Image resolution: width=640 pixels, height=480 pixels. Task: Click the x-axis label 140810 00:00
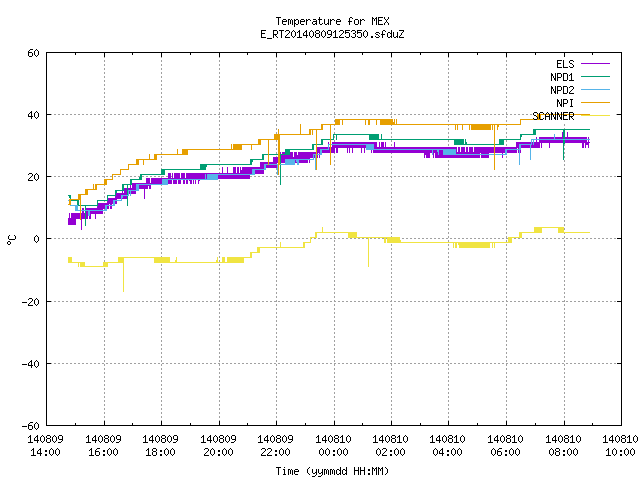333,446
